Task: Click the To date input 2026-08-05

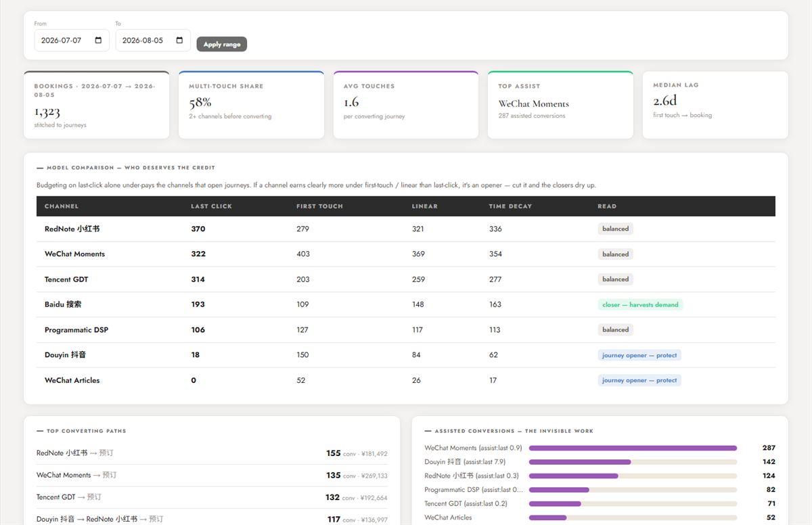Action: 153,41
